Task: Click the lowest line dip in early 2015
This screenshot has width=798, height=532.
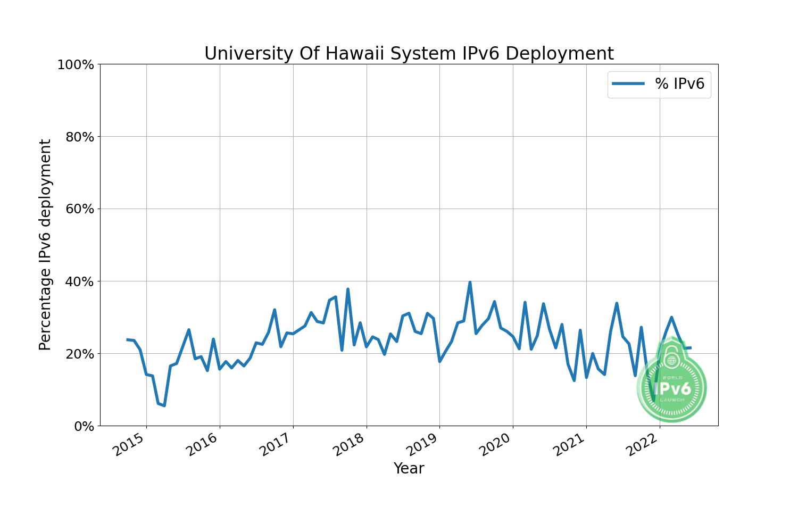Action: 164,405
